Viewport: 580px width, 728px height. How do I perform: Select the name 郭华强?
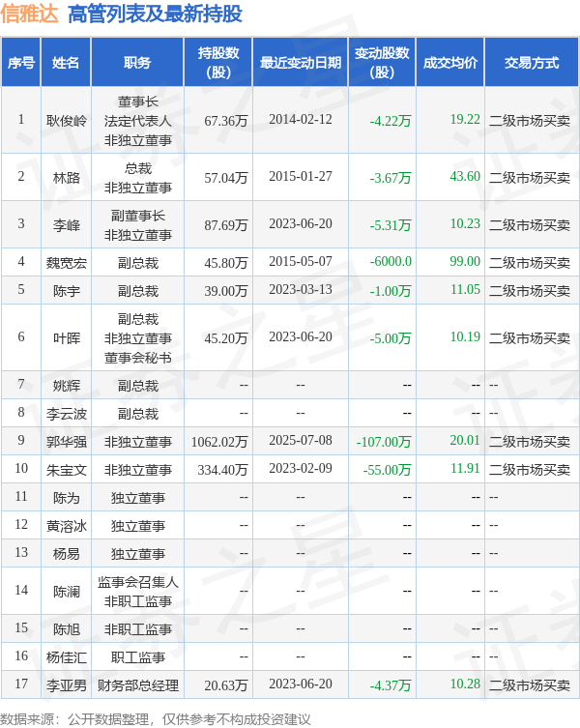(67, 442)
